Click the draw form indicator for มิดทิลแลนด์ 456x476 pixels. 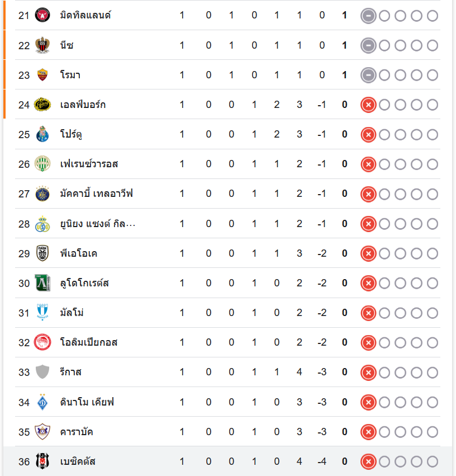[368, 16]
